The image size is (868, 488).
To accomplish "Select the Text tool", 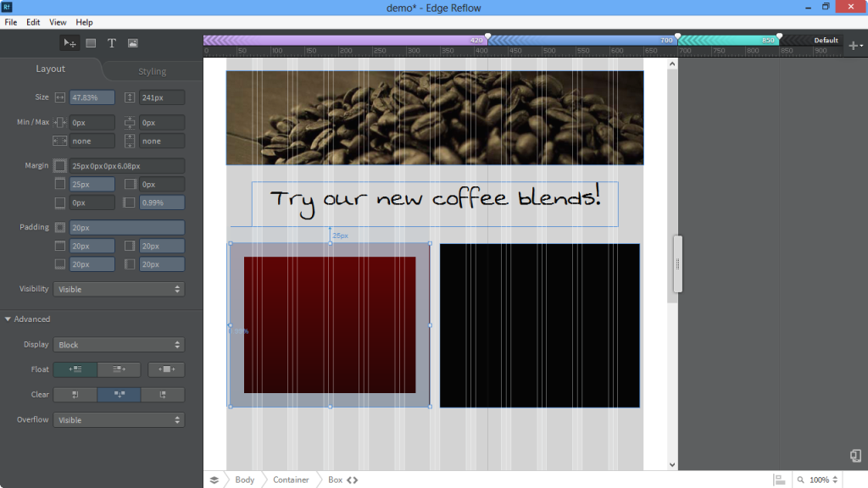I will click(x=112, y=43).
